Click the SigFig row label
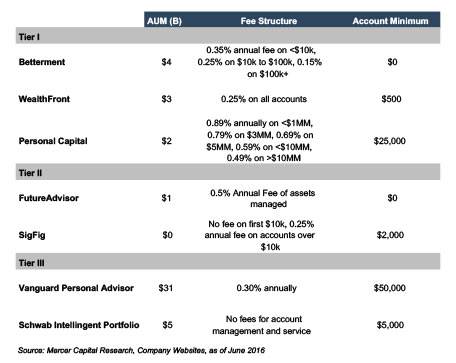Image resolution: width=456 pixels, height=363 pixels. 32,235
